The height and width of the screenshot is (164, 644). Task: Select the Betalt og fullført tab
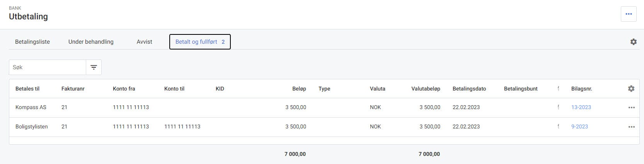[199, 42]
